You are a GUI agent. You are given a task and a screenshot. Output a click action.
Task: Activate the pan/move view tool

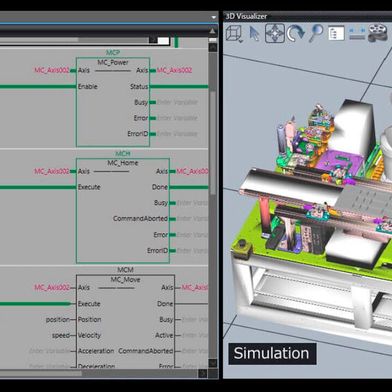(x=275, y=33)
